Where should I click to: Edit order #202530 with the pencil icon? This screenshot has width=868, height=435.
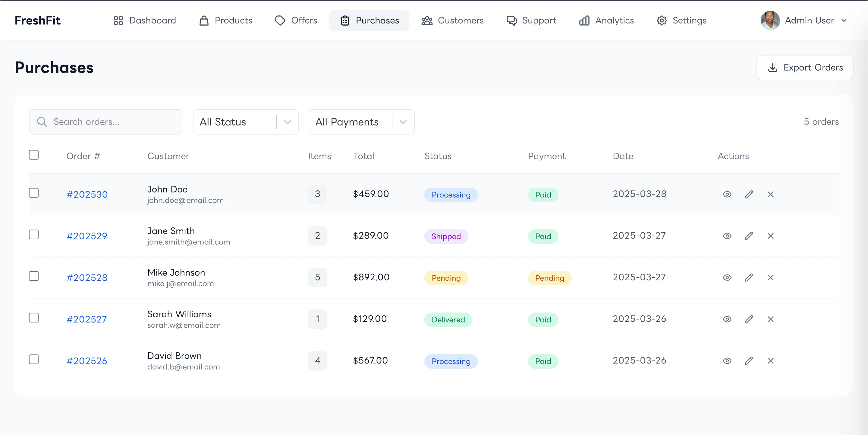[749, 194]
